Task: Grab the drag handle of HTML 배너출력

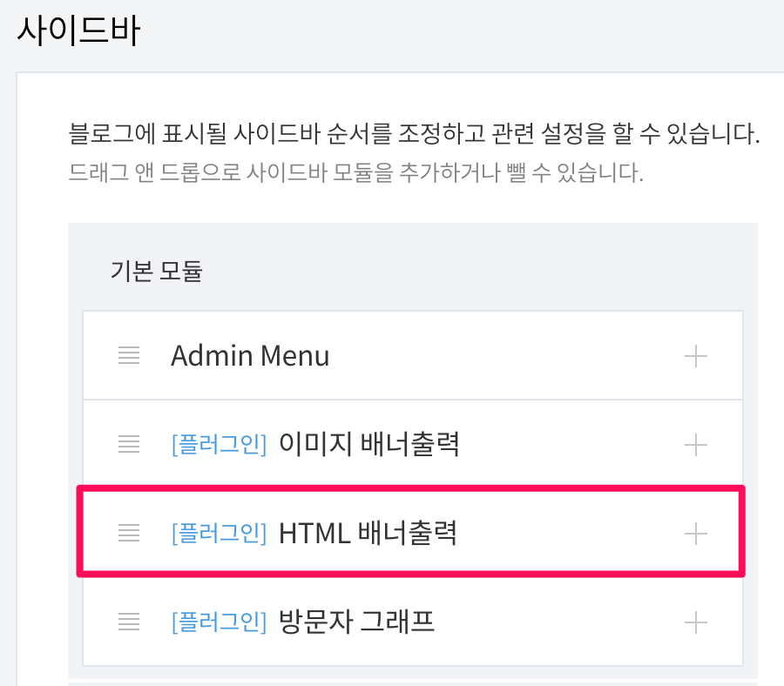Action: tap(129, 533)
